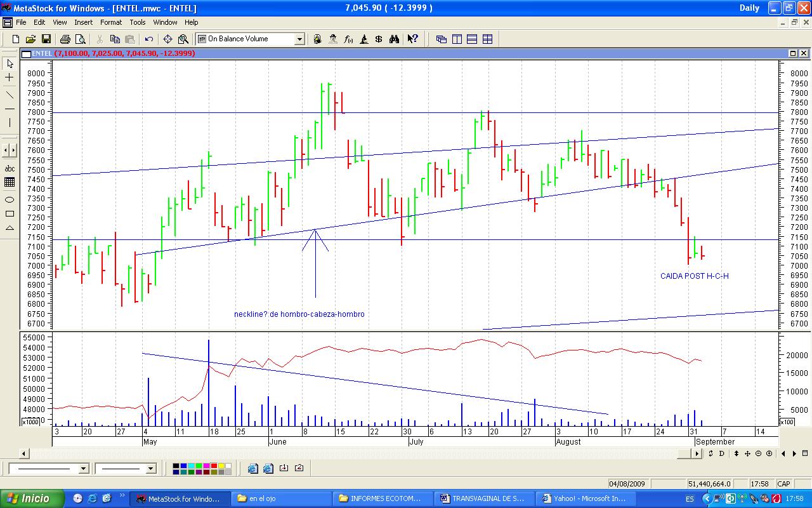Open the Insert menu
This screenshot has width=812, height=508.
83,22
